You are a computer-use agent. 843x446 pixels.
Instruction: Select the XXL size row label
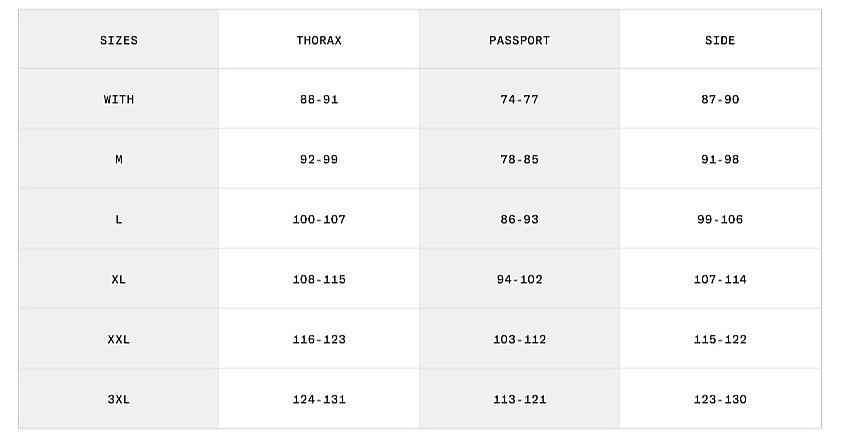pyautogui.click(x=119, y=340)
